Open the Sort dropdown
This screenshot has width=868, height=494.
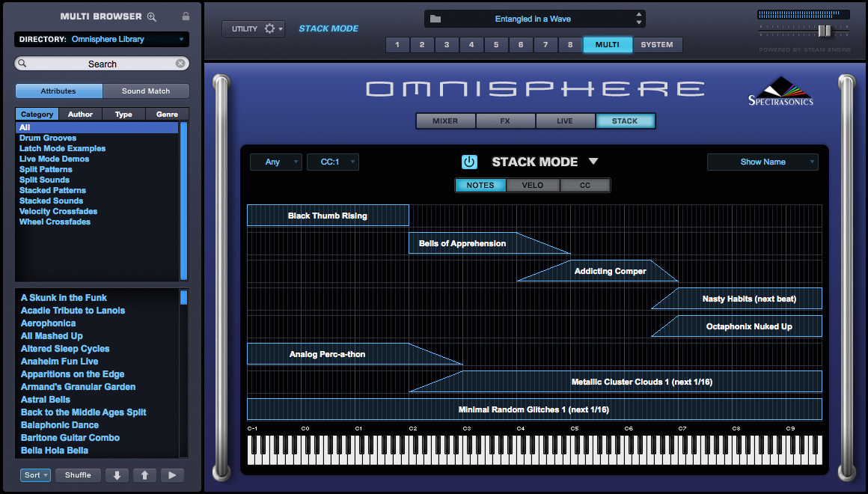pos(35,475)
